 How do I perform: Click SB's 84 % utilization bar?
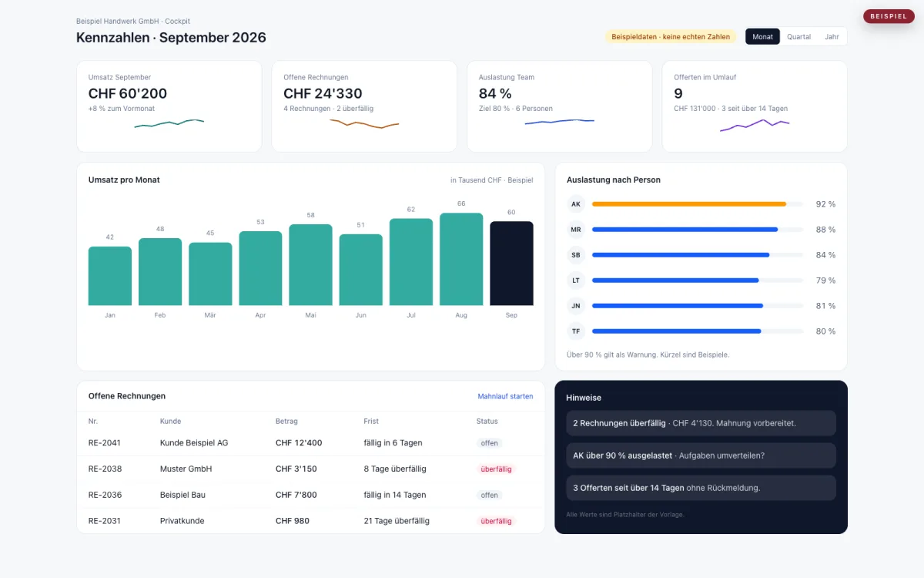681,255
